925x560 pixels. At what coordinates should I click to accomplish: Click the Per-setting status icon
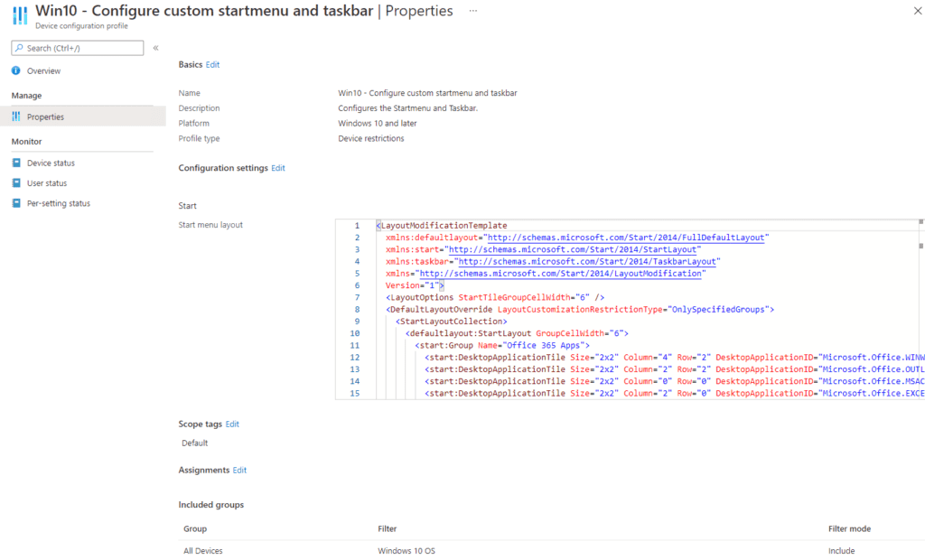[x=16, y=203]
